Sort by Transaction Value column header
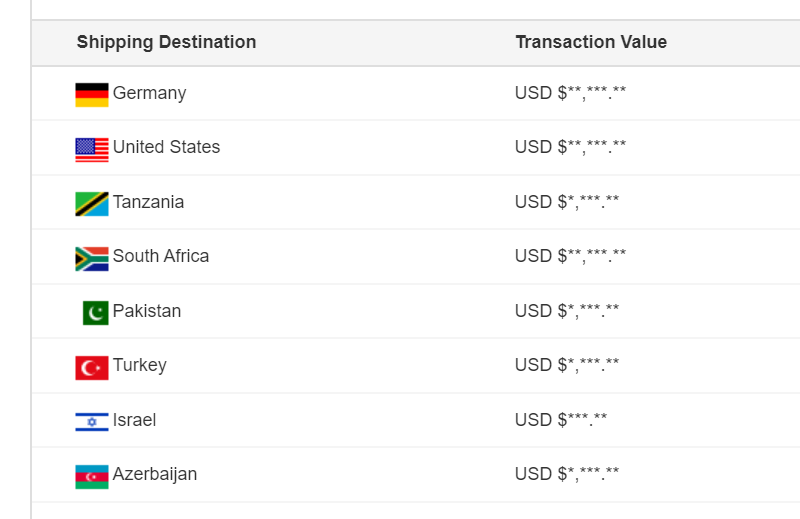The width and height of the screenshot is (800, 519). 591,42
